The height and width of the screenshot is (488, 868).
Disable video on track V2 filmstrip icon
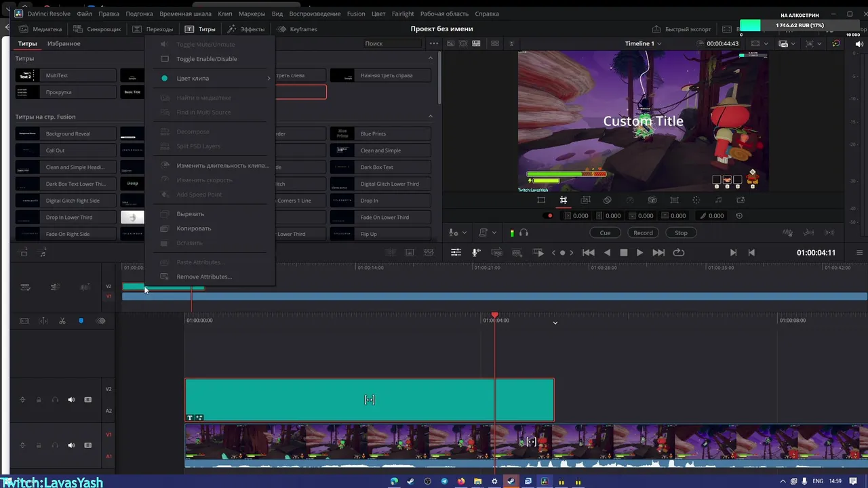(x=87, y=400)
